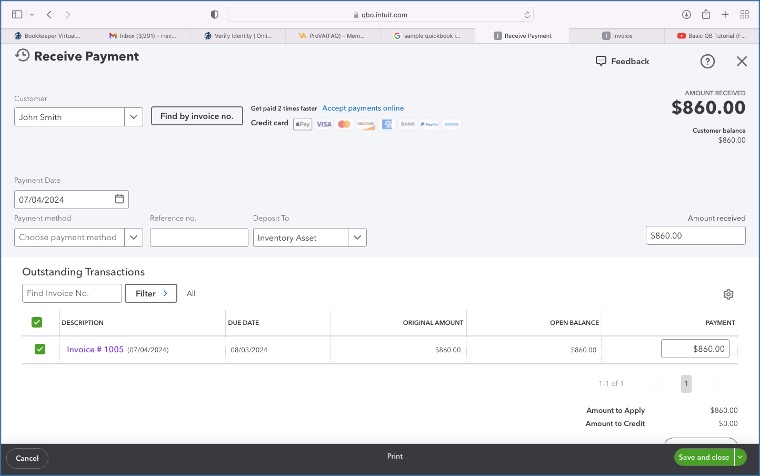Click the Cancel button
The height and width of the screenshot is (476, 760).
[x=27, y=458]
